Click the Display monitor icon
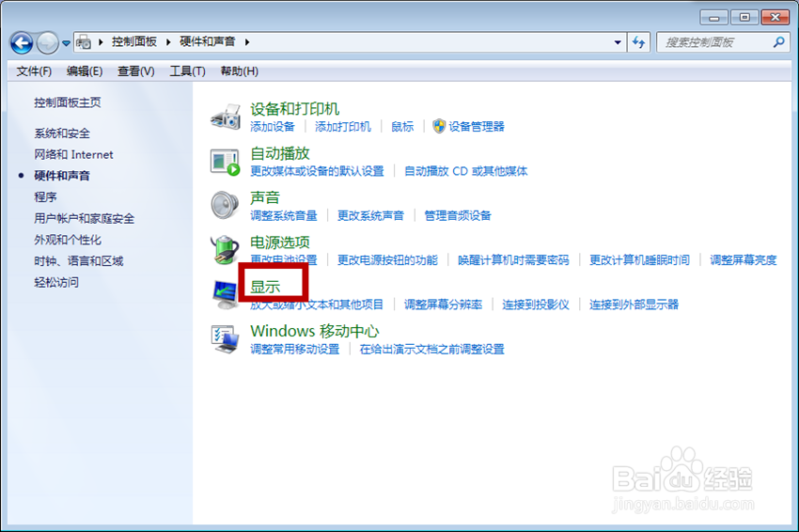Viewport: 799px width, 532px height. (226, 294)
